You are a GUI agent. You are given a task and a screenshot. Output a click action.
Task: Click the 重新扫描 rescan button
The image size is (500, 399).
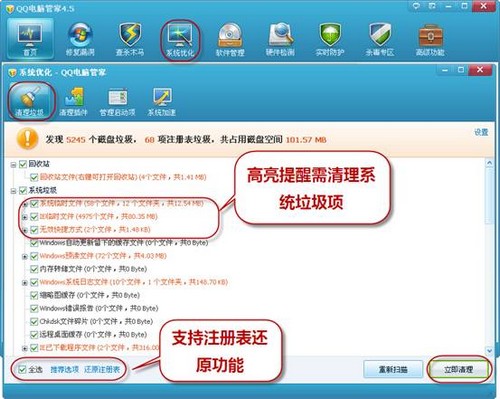click(x=393, y=369)
